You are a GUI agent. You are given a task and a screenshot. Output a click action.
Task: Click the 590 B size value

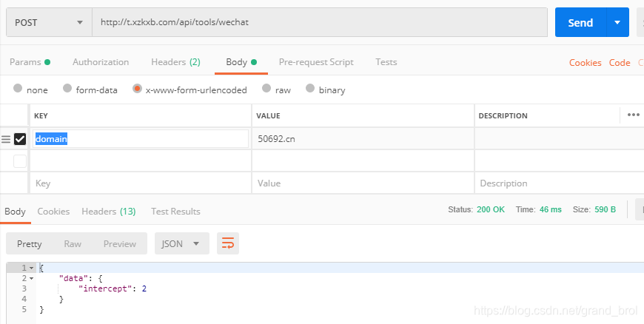point(605,209)
